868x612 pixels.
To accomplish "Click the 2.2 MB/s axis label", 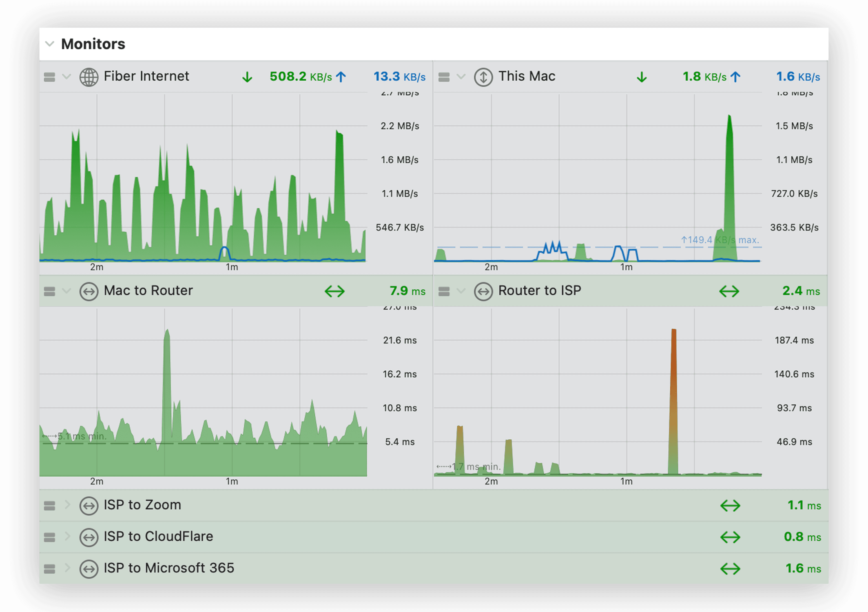I will (400, 126).
